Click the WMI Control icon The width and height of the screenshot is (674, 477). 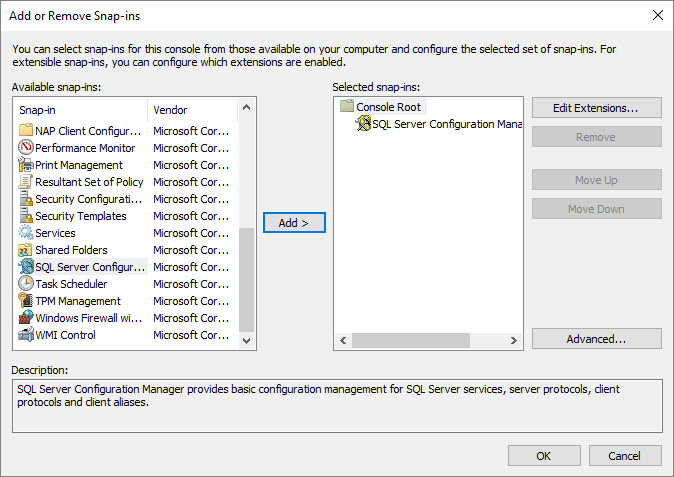pyautogui.click(x=26, y=335)
